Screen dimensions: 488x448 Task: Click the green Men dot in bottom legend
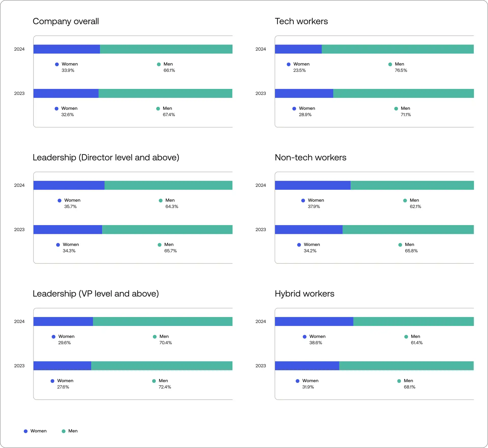(64, 431)
